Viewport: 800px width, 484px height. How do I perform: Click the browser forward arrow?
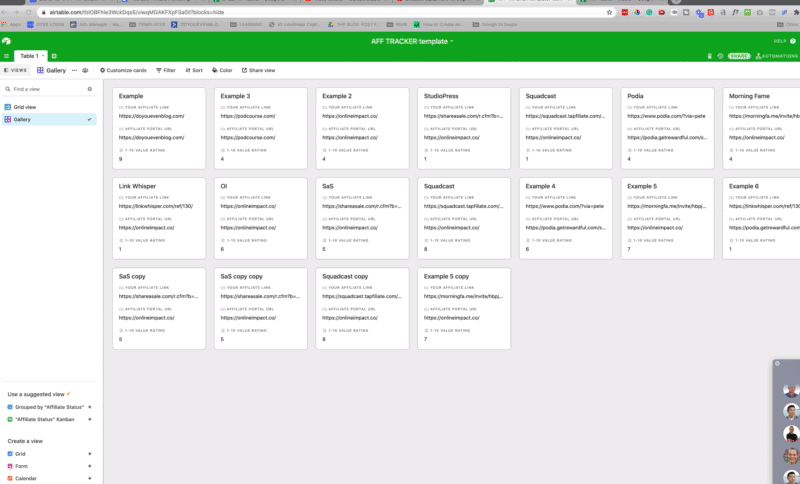click(x=16, y=12)
